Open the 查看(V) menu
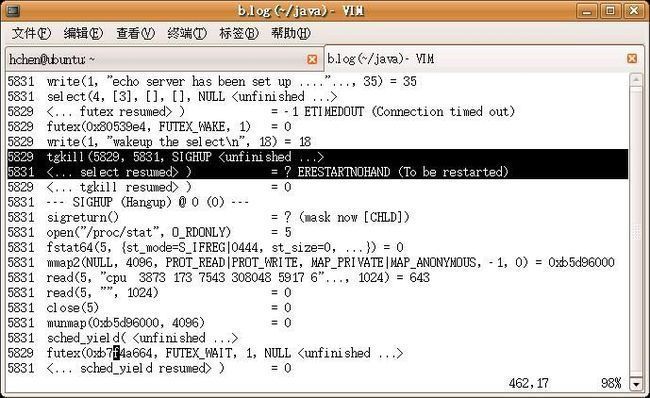The width and height of the screenshot is (650, 398). point(136,33)
